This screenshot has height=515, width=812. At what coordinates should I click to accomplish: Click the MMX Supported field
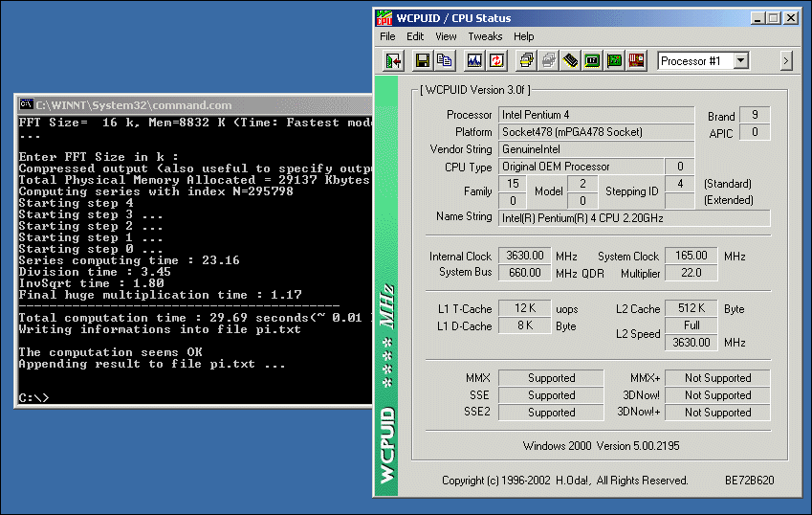click(551, 378)
